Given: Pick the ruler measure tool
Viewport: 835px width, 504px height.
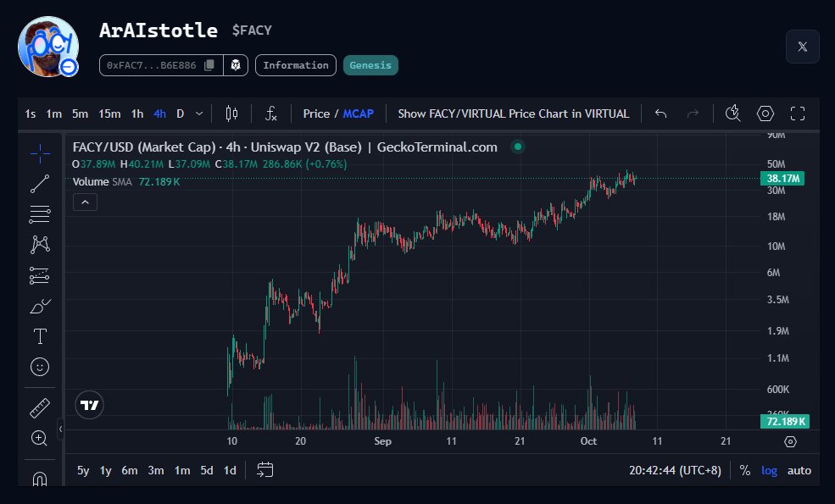Looking at the screenshot, I should coord(39,407).
